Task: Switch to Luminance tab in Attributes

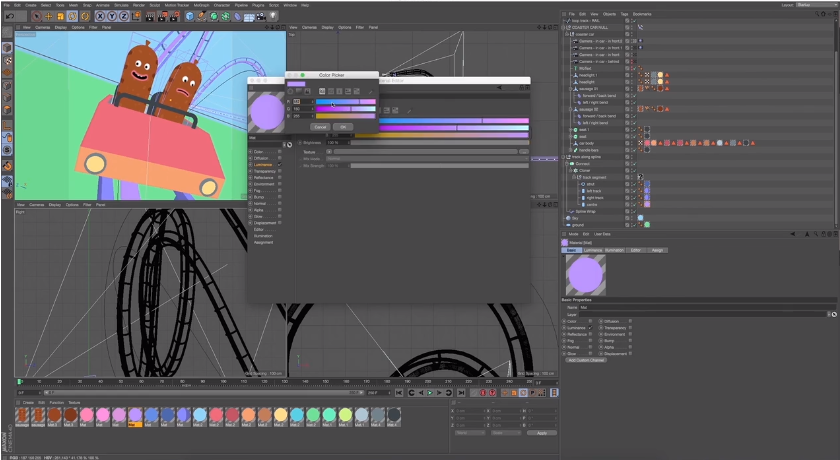Action: point(592,250)
